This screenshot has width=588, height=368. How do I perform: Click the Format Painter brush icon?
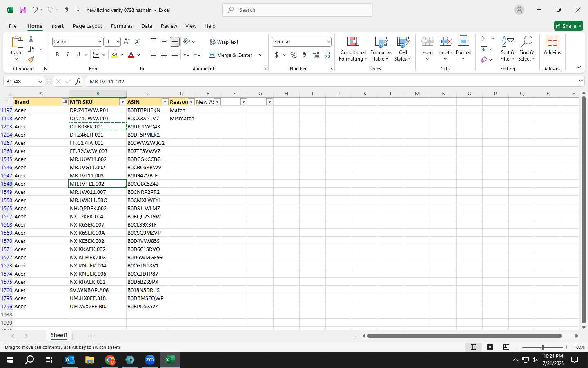pos(31,60)
